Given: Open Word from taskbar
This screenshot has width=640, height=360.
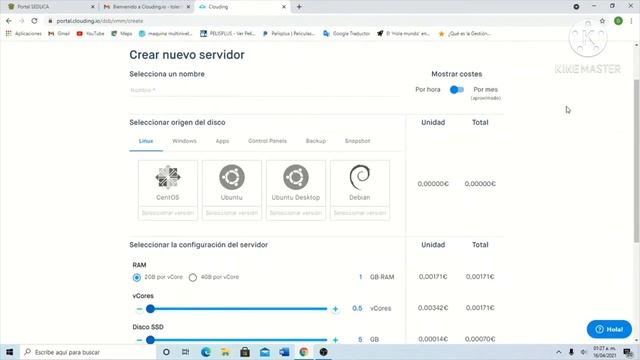Looking at the screenshot, I should click(x=284, y=352).
